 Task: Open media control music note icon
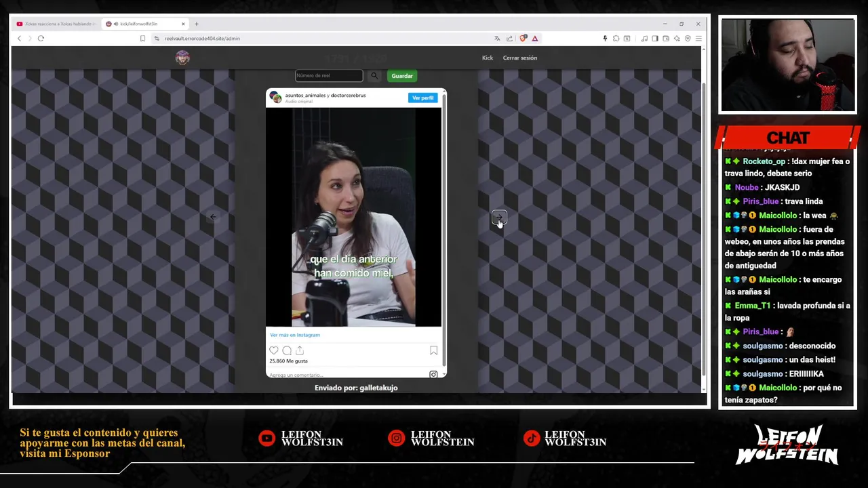(x=644, y=39)
